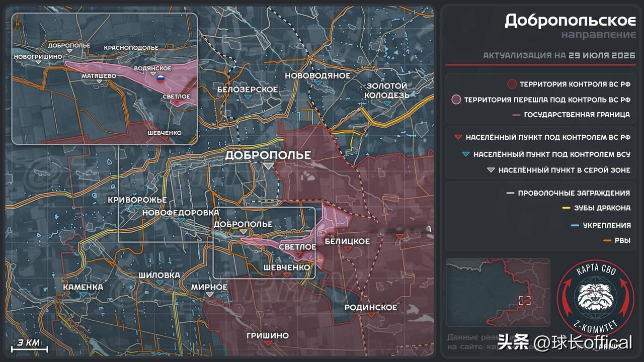Click the Белицкое town label
The image size is (644, 362).
[x=347, y=241]
